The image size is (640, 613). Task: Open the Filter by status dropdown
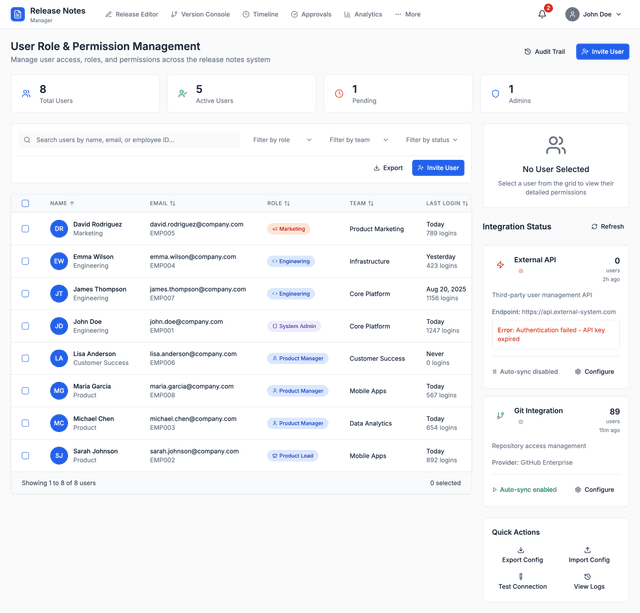click(432, 140)
